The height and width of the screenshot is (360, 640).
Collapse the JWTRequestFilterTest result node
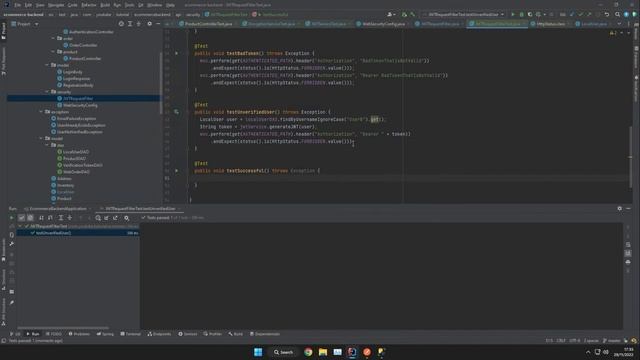click(20, 226)
